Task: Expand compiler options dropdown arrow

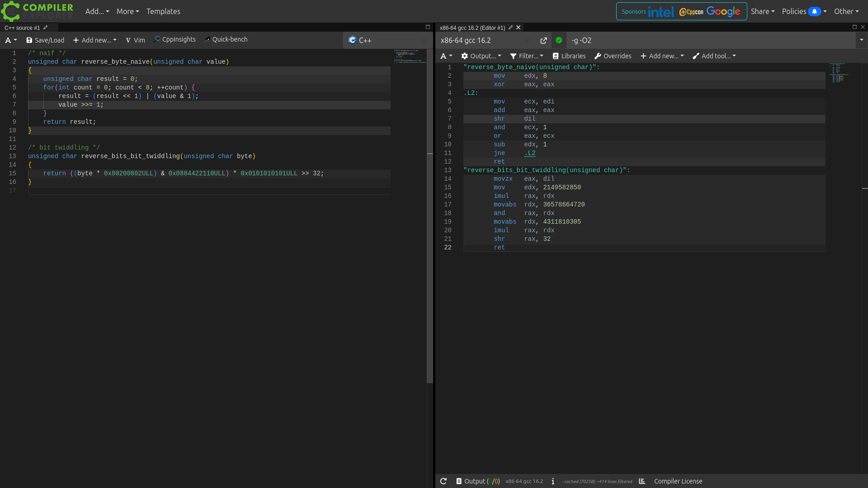Action: pos(862,40)
